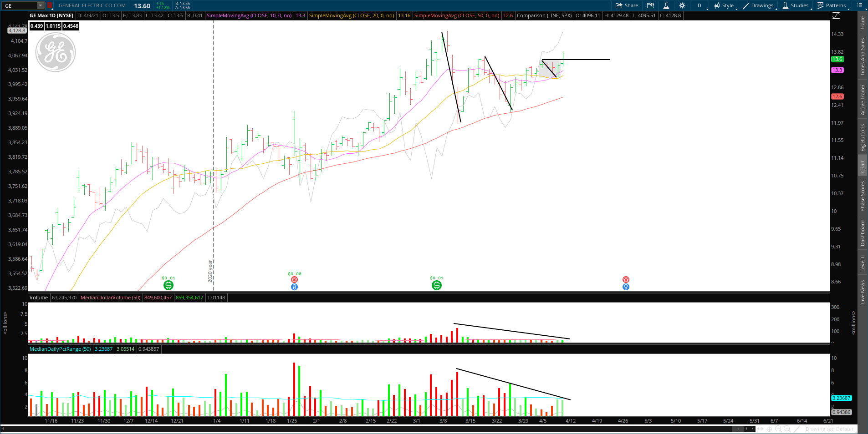Click the 13.3 magenta price bubble
Image resolution: width=868 pixels, height=434 pixels.
pos(837,70)
